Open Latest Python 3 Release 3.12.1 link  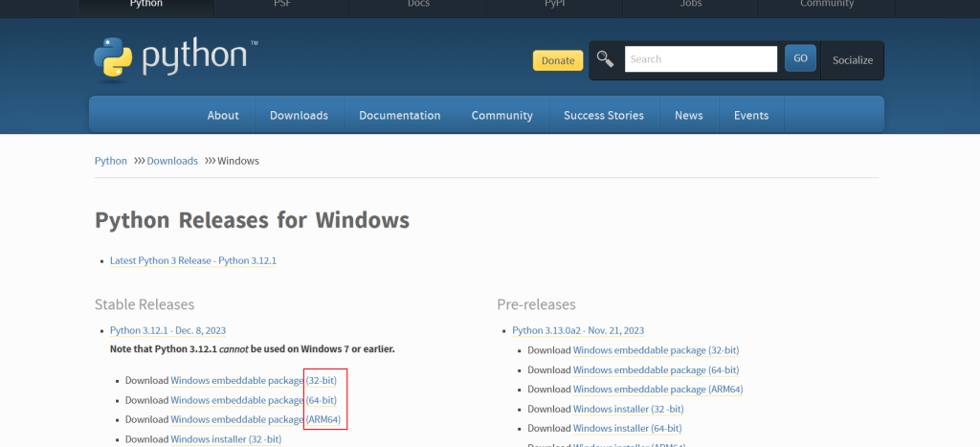coord(193,260)
